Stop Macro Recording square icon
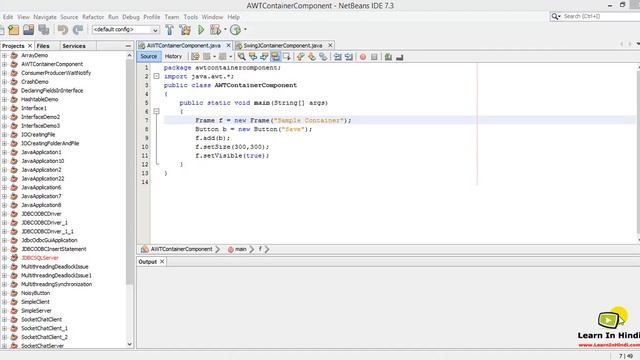This screenshot has height=360, width=640. coord(374,57)
